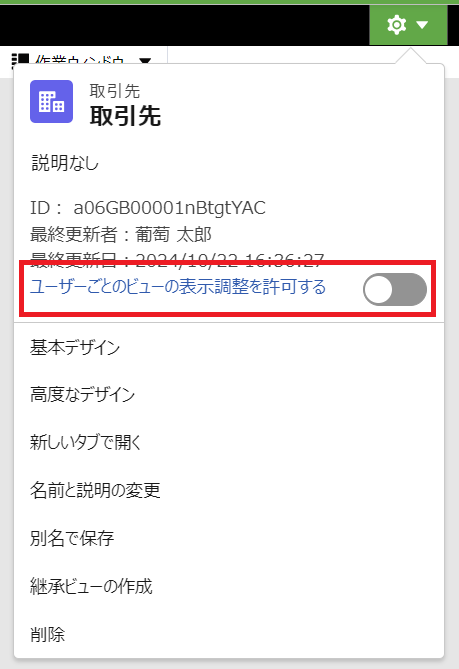Click the 説明なし description text
Image resolution: width=459 pixels, height=669 pixels.
click(x=65, y=163)
